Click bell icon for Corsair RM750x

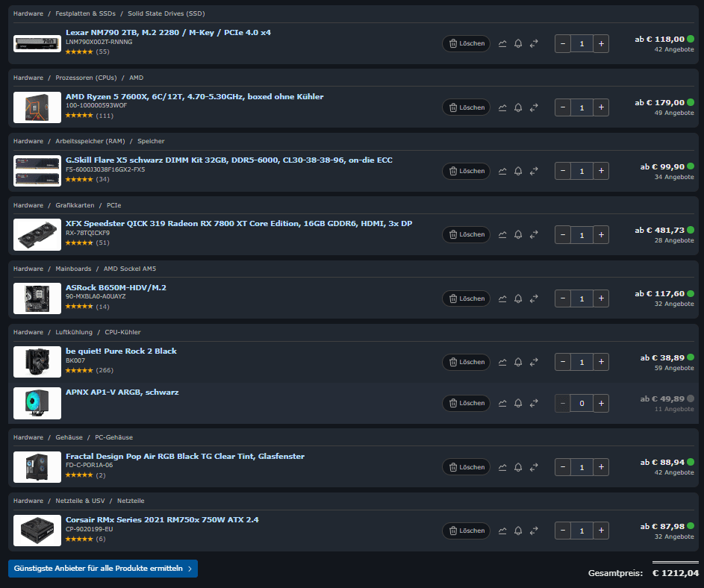(518, 531)
